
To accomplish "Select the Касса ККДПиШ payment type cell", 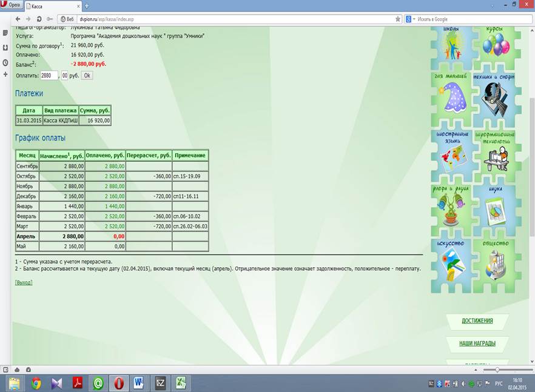I will 61,121.
